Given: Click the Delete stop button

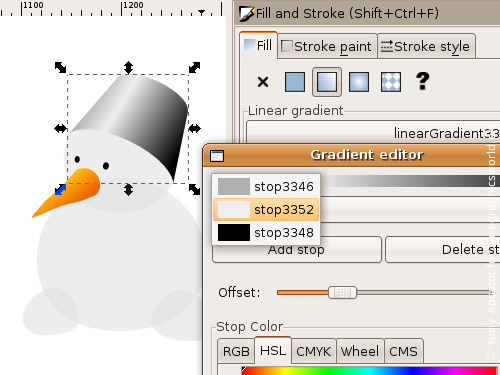Looking at the screenshot, I should click(x=443, y=250).
